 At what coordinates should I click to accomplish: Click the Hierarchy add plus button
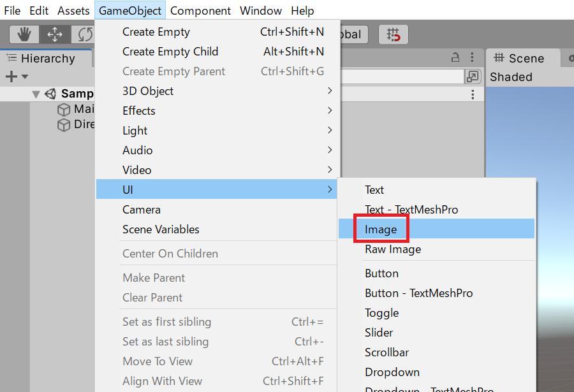click(x=11, y=76)
